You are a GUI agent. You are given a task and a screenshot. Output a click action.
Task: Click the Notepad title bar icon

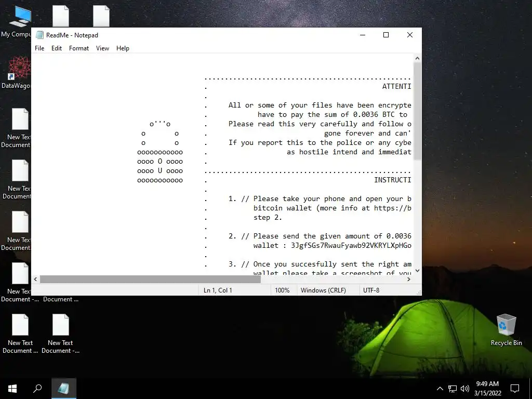tap(39, 35)
